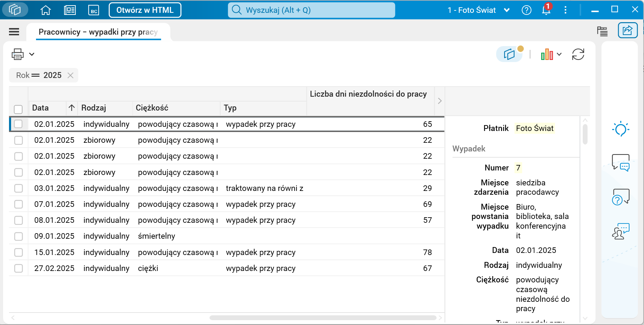The width and height of the screenshot is (644, 325).
Task: Click the print icon
Action: [18, 54]
